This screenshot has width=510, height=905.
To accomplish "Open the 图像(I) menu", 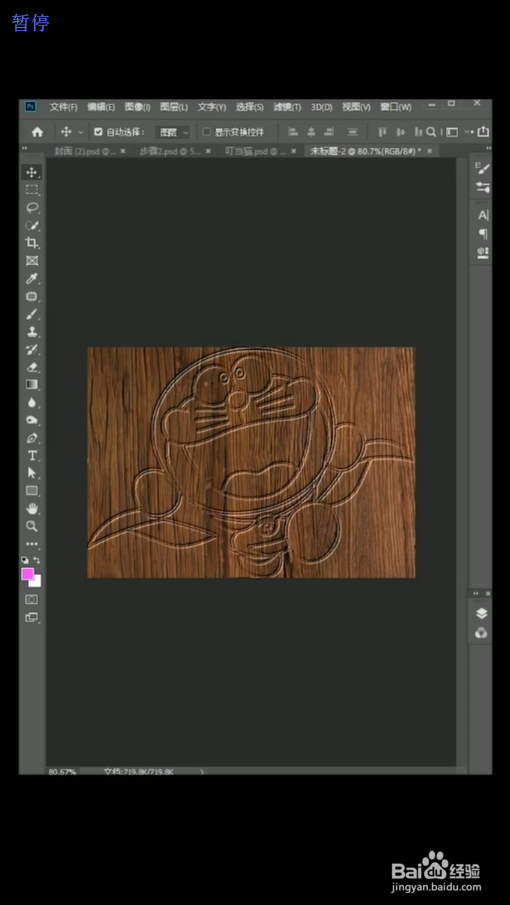I will 137,107.
